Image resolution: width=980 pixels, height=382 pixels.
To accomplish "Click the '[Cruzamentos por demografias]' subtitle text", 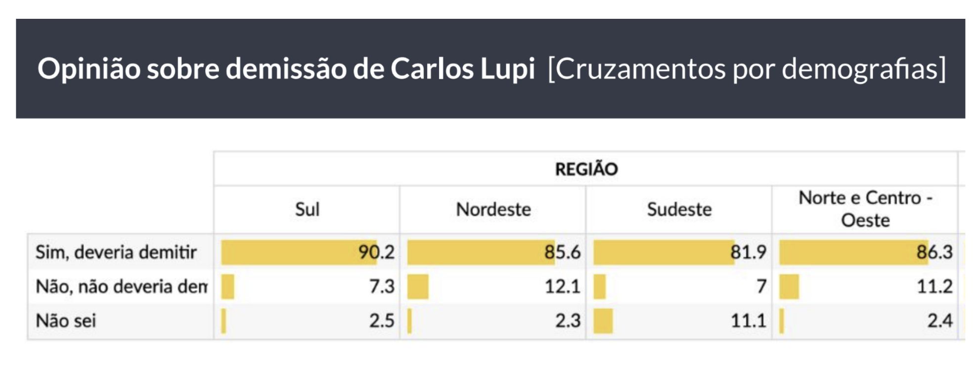I will click(747, 68).
